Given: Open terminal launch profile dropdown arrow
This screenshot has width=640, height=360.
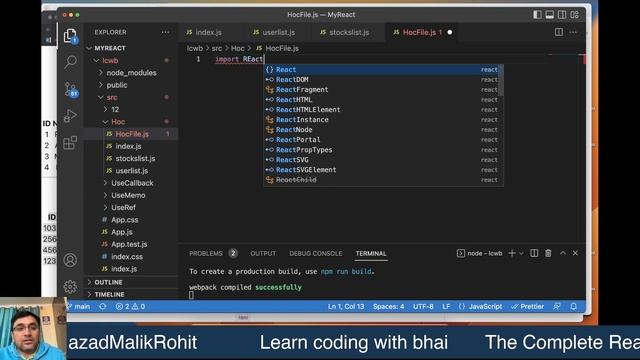Looking at the screenshot, I should coord(521,253).
